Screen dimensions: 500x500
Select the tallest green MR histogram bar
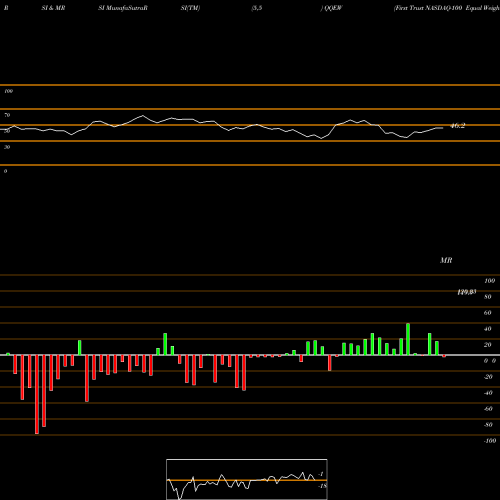[408, 339]
